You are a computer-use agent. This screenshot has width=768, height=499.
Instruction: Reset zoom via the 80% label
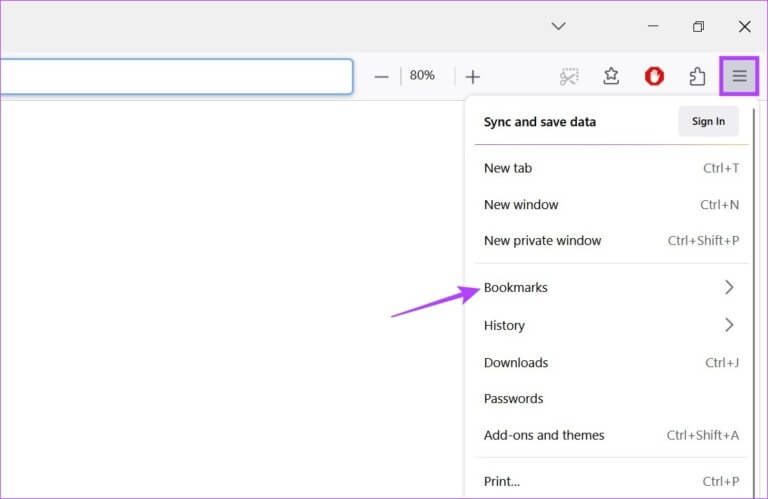[x=422, y=75]
